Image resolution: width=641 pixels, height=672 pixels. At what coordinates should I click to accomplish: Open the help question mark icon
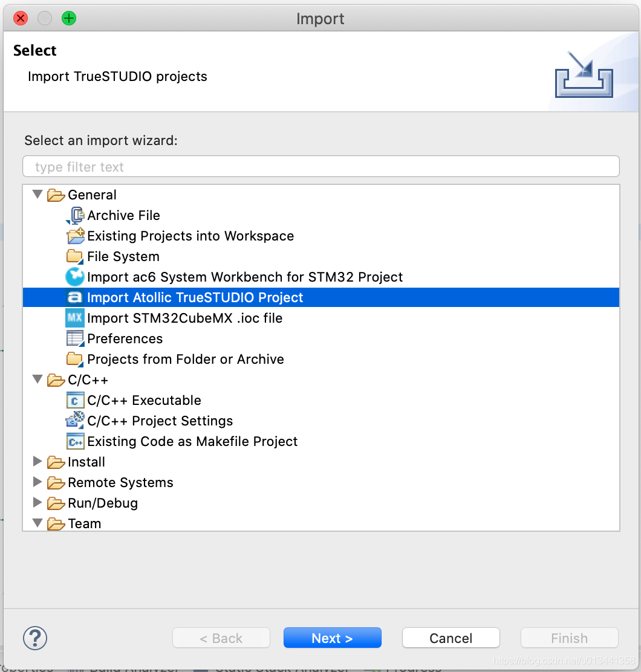35,638
